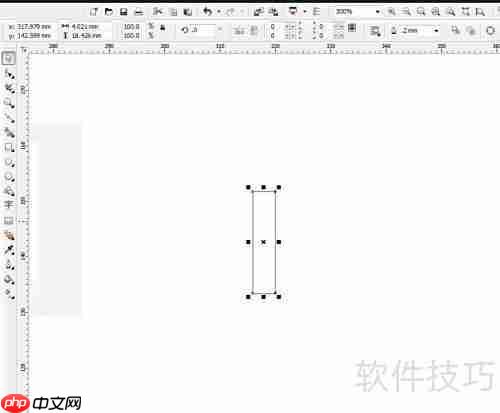The height and width of the screenshot is (413, 500).
Task: Select the Interactive fill tool
Action: coord(9,294)
